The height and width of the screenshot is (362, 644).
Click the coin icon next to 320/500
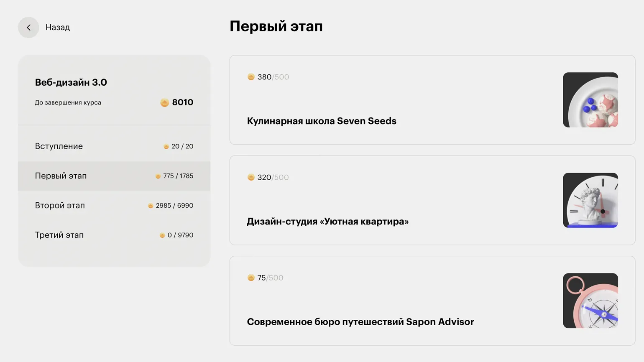tap(251, 177)
